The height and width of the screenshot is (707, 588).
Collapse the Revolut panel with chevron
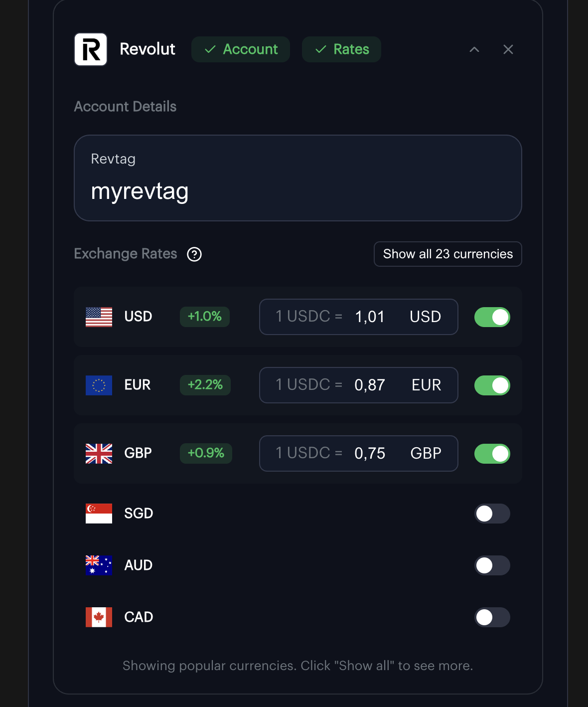474,49
